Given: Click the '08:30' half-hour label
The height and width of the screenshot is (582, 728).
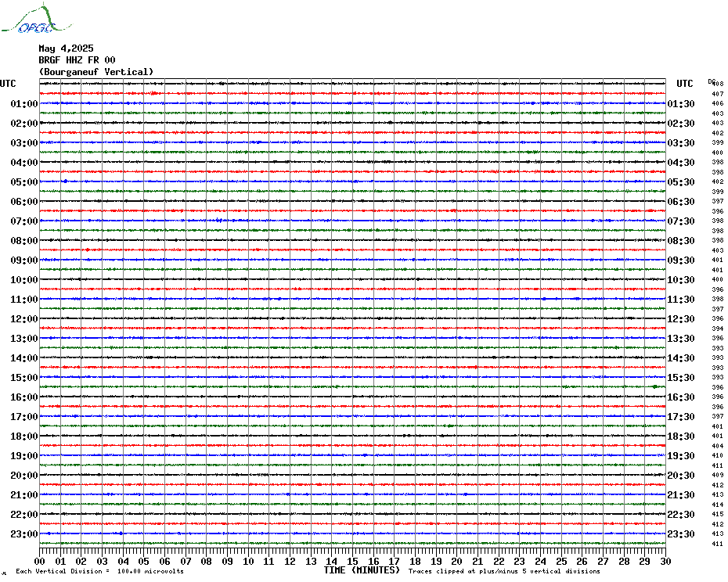Looking at the screenshot, I should tap(681, 240).
